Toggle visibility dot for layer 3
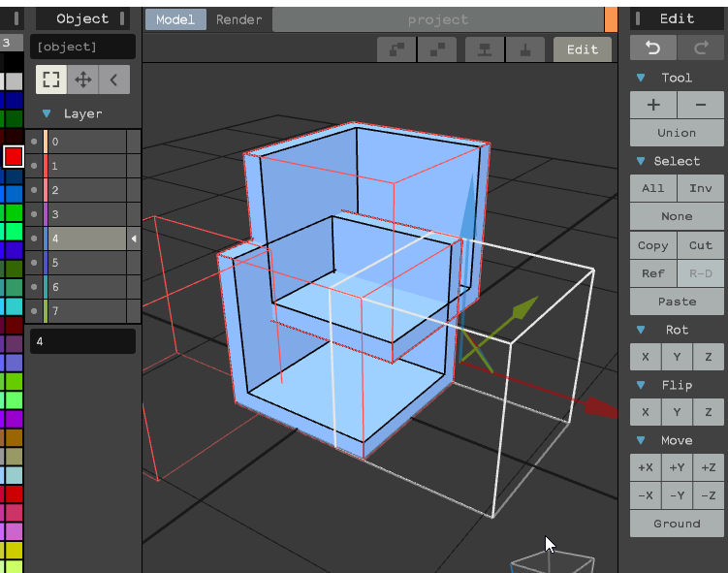The image size is (728, 573). (x=34, y=214)
